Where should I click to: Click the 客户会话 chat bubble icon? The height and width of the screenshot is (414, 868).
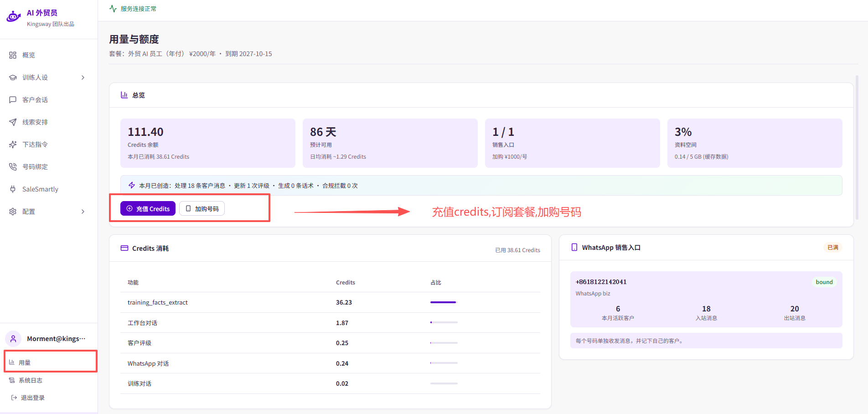[13, 100]
